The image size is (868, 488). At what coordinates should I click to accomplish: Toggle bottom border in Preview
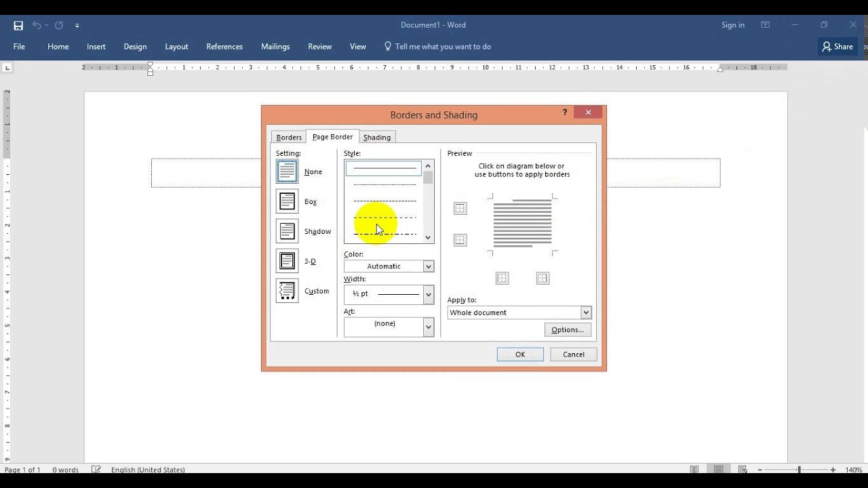460,240
